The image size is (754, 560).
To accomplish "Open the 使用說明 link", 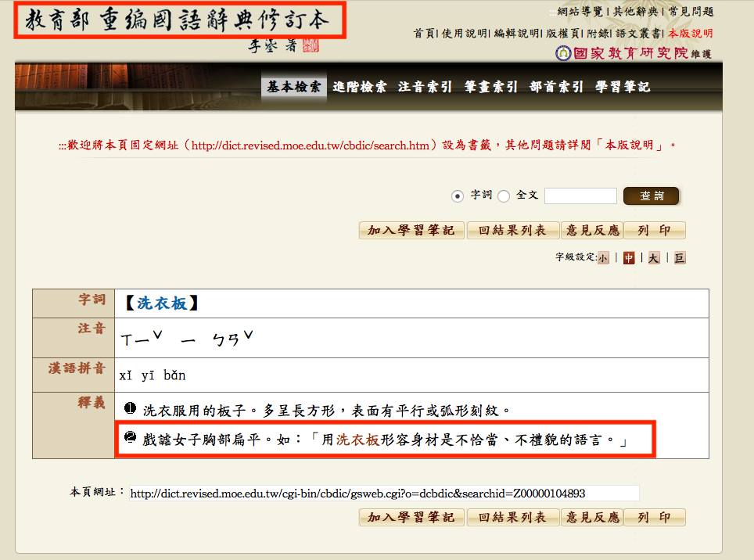I will (x=464, y=33).
